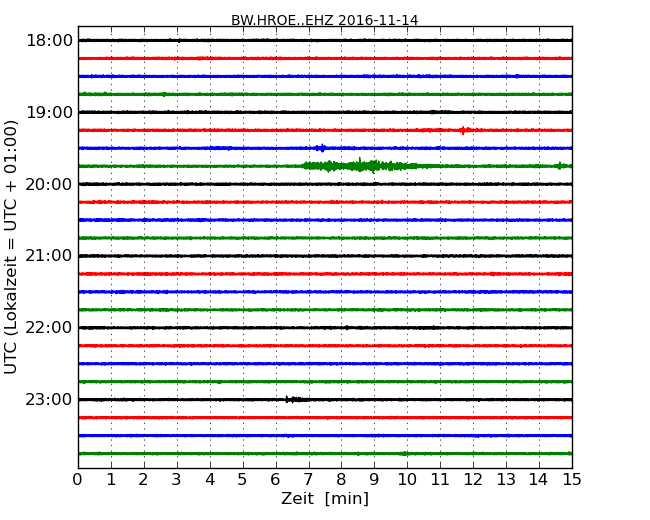Click x-axis tick label 0
The image size is (650, 520).
click(78, 479)
